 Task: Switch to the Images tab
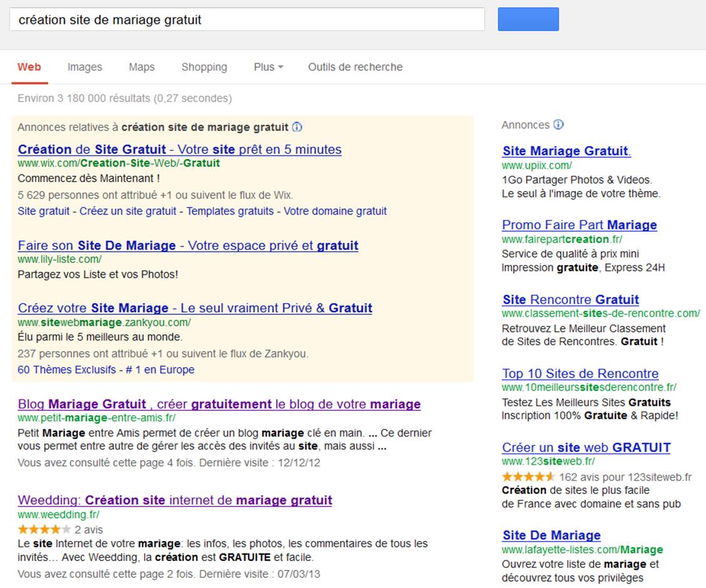[x=84, y=67]
